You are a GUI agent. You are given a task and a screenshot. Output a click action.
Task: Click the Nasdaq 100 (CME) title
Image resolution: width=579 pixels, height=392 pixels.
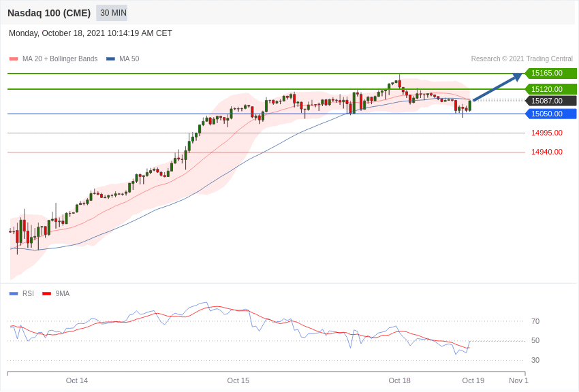(49, 13)
